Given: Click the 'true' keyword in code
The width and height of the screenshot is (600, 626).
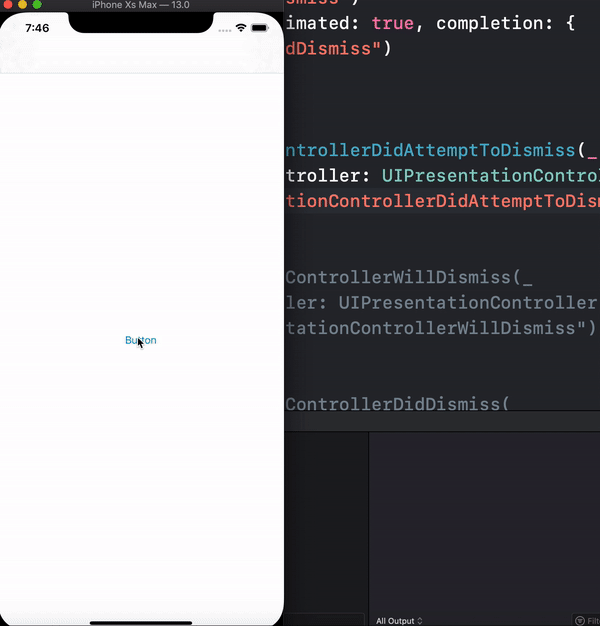Looking at the screenshot, I should point(393,23).
